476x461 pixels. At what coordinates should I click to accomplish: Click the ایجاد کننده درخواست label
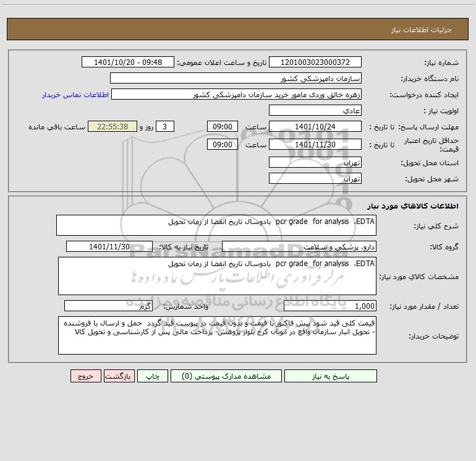tap(424, 95)
